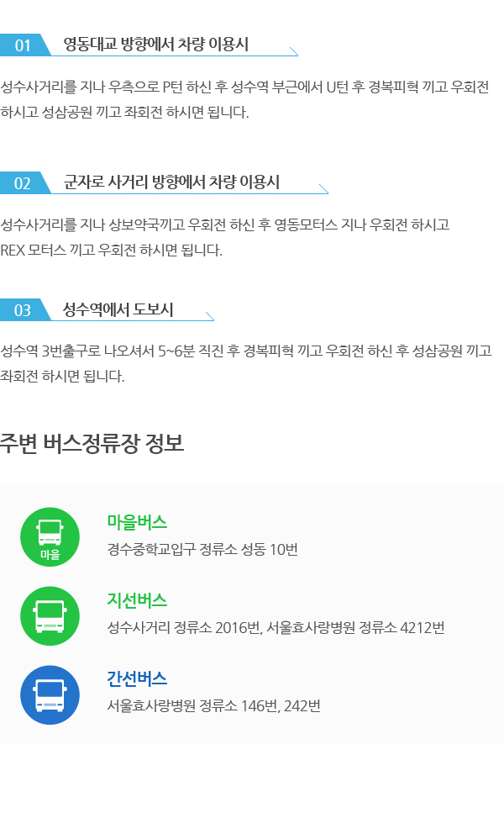The height and width of the screenshot is (834, 504).
Task: Click the paragraph about 성수역 3번출구 walking route
Action: click(245, 363)
